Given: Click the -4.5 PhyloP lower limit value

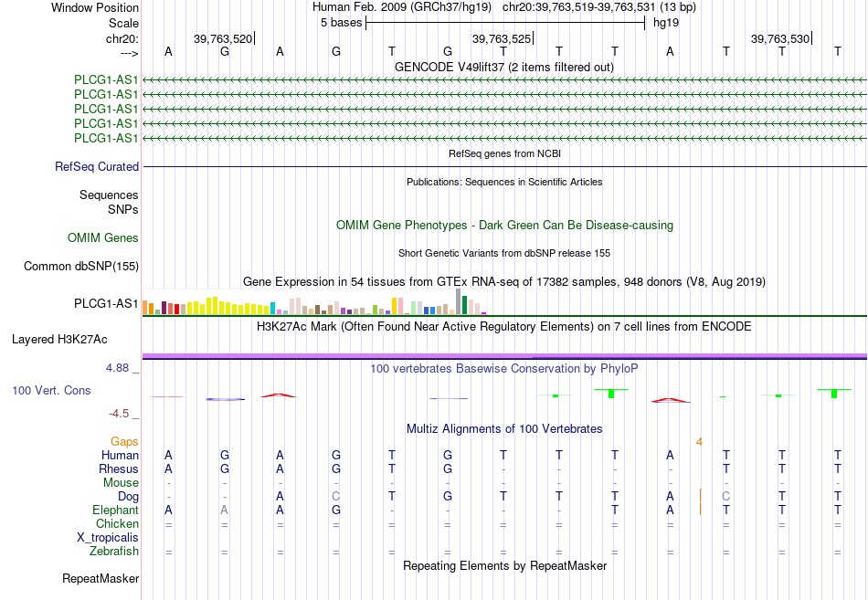Looking at the screenshot, I should (x=119, y=414).
